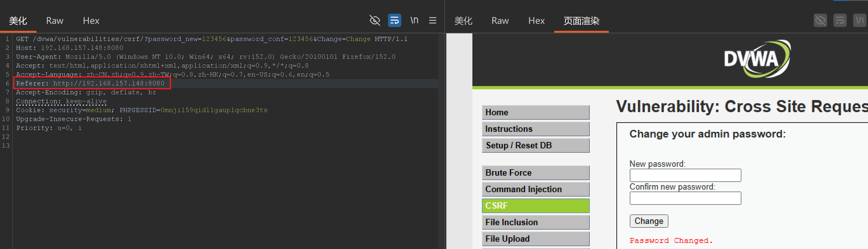868x249 pixels.
Task: Toggle word wrap icon in request pane
Action: 394,20
